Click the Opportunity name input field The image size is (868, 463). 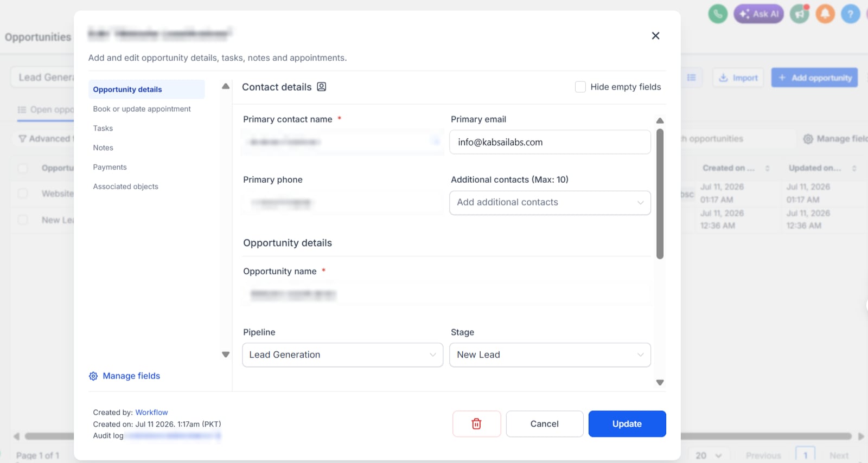point(446,294)
